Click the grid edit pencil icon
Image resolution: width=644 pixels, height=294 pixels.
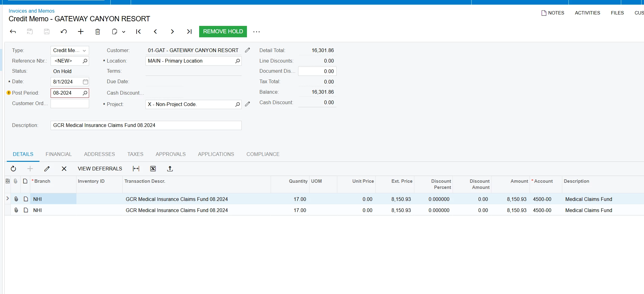(47, 169)
